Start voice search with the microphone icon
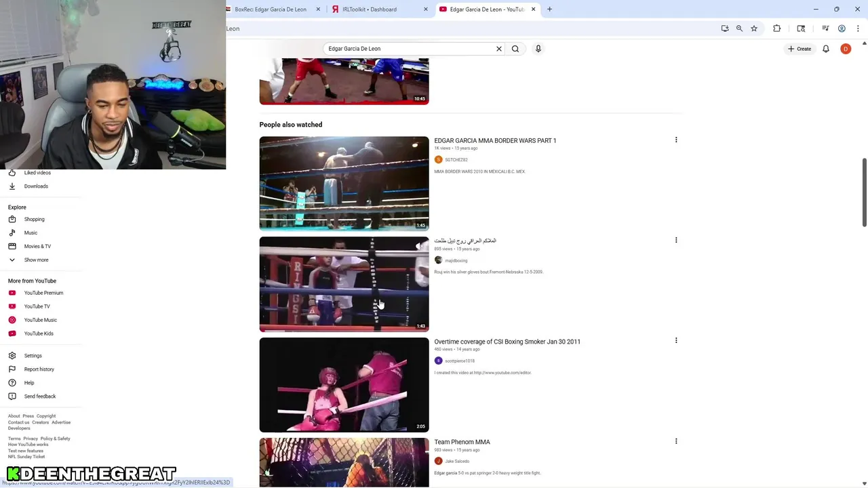 click(538, 49)
